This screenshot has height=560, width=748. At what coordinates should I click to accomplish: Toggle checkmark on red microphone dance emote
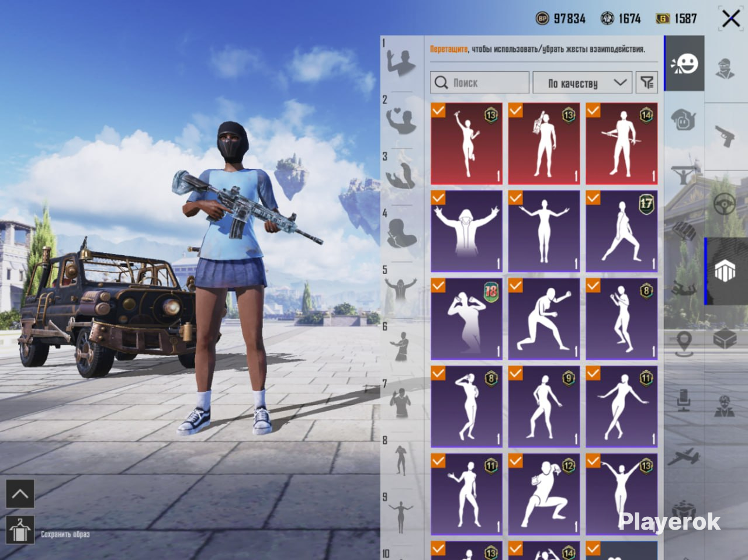tap(438, 110)
